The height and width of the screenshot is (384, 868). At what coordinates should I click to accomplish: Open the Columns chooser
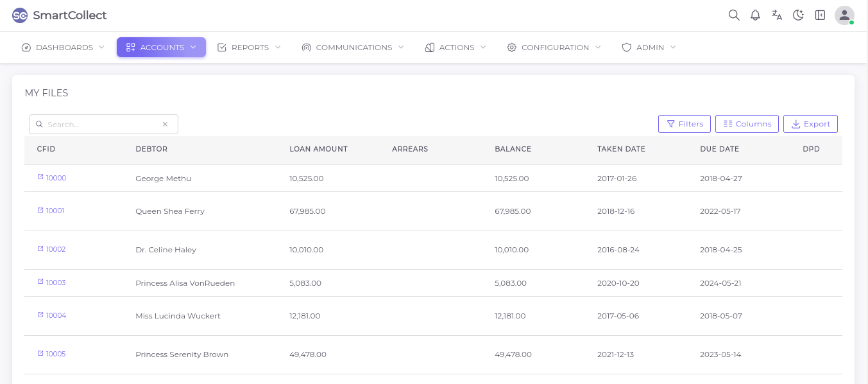point(747,124)
